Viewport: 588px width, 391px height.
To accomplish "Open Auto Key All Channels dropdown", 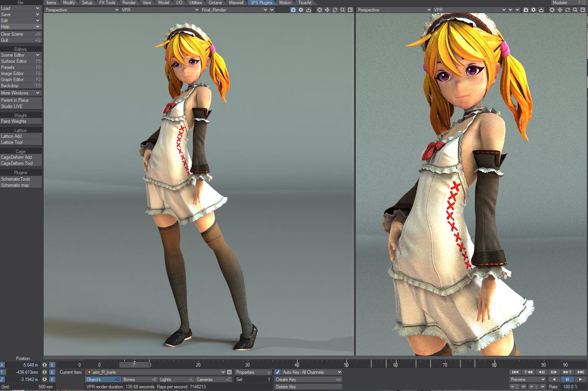I will click(312, 372).
